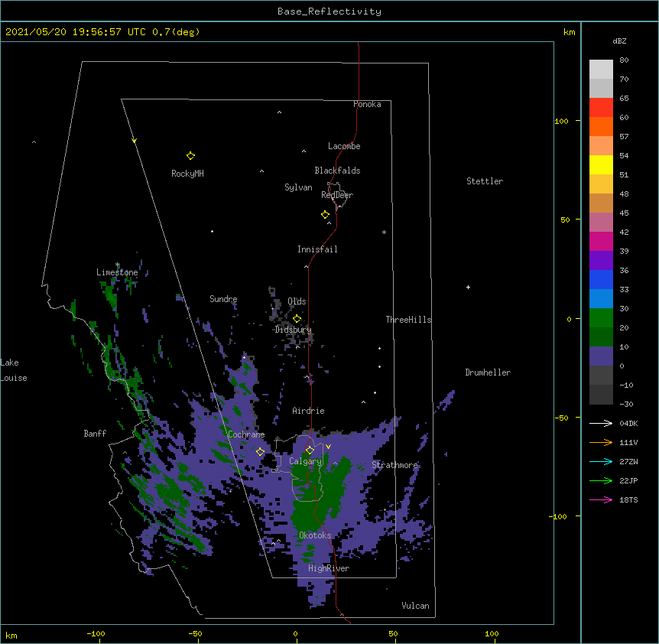
Task: Click the Airdrie label
Action: pyautogui.click(x=309, y=411)
